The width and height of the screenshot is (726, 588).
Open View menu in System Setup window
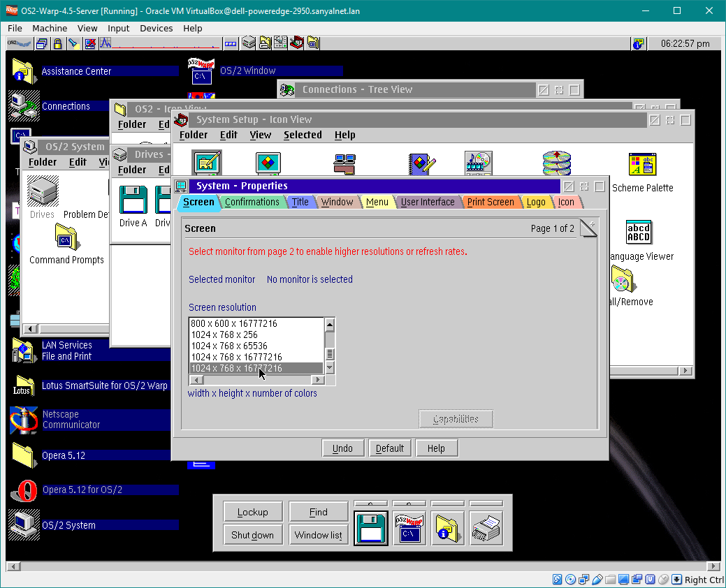(260, 135)
